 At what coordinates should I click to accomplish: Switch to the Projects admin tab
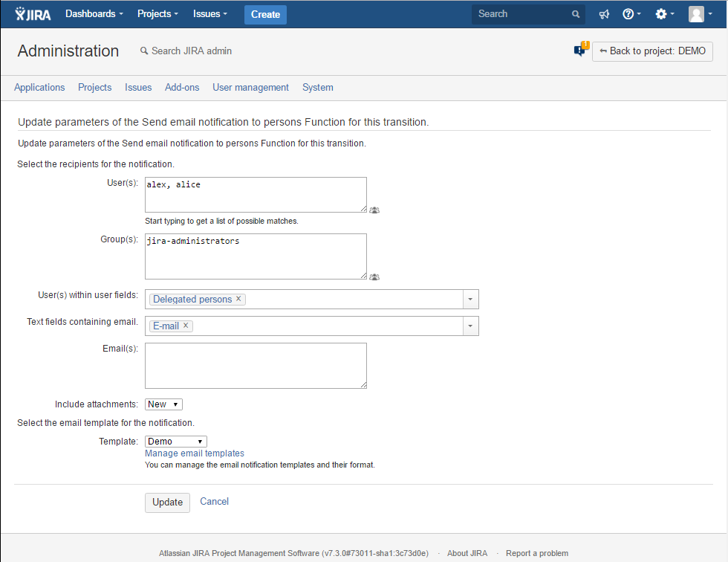[95, 87]
